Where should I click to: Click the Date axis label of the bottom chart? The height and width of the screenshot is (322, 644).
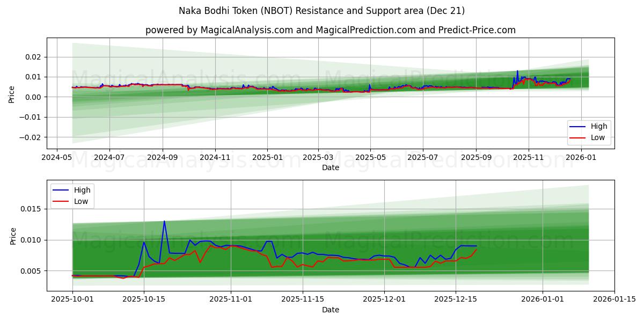(331, 310)
